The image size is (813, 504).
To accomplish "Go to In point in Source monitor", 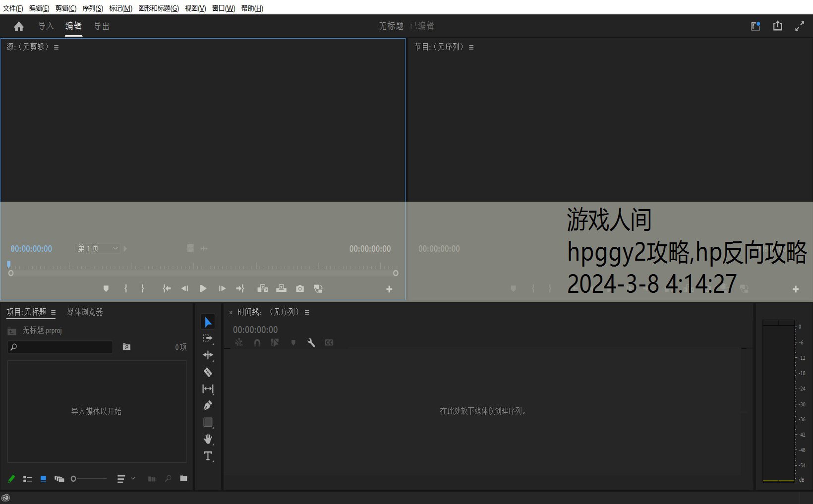I will 167,288.
